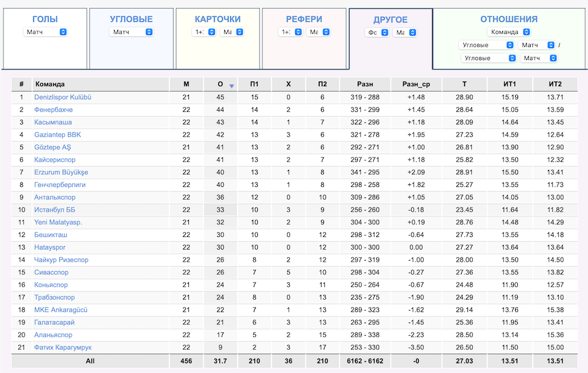The height and width of the screenshot is (373, 588).
Task: Open Erzurum Büyükşe team link
Action: click(61, 172)
